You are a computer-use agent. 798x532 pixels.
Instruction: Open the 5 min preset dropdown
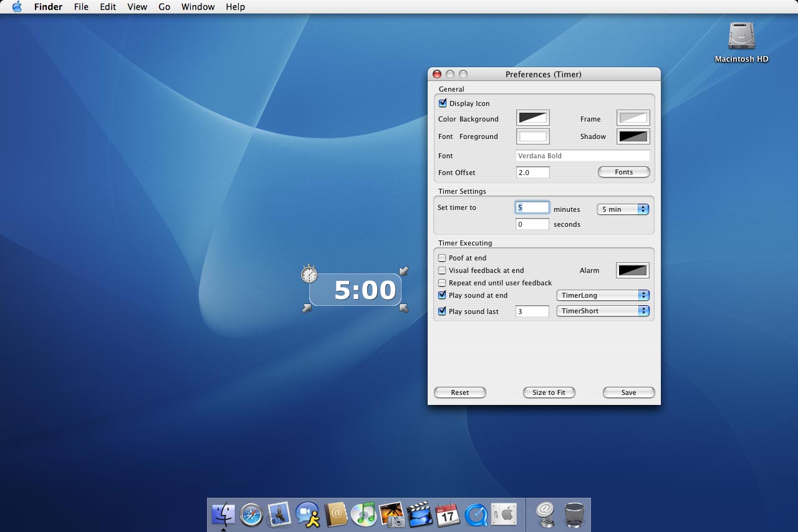click(623, 209)
